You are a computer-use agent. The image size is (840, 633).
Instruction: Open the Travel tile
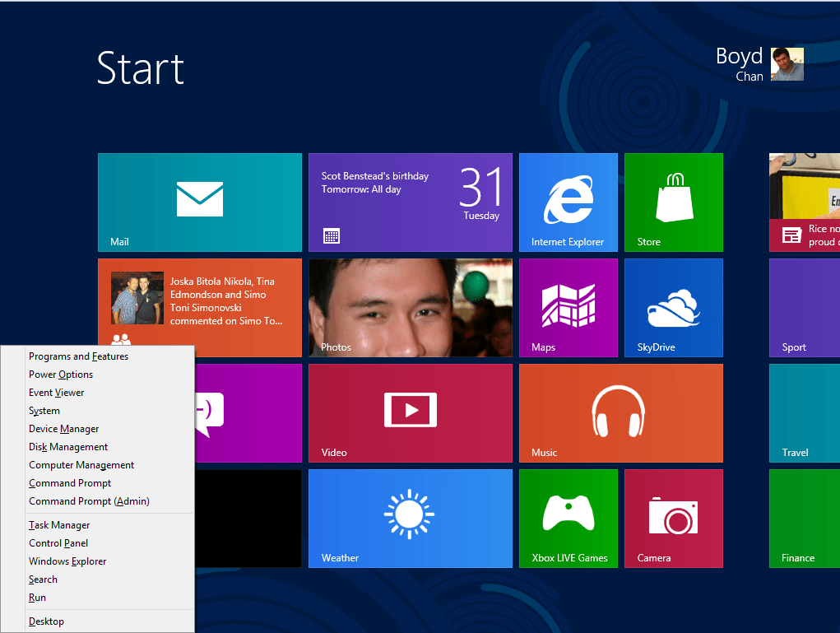coord(804,413)
